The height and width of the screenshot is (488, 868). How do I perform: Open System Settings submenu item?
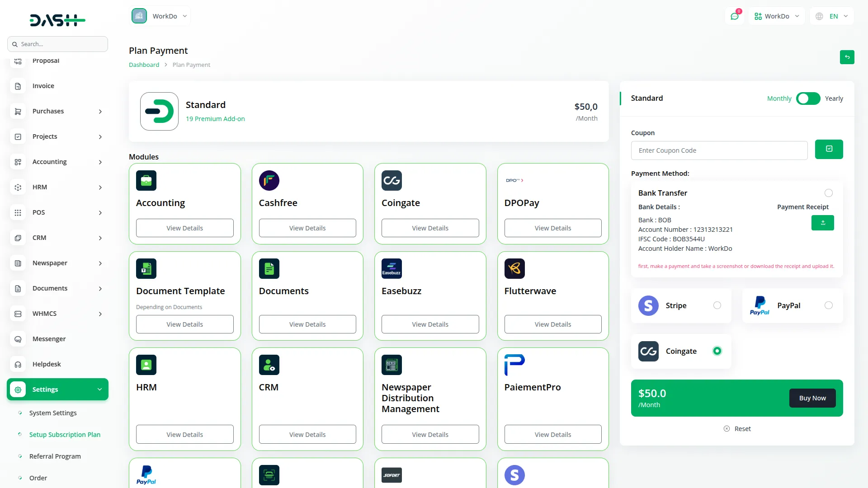click(53, 413)
